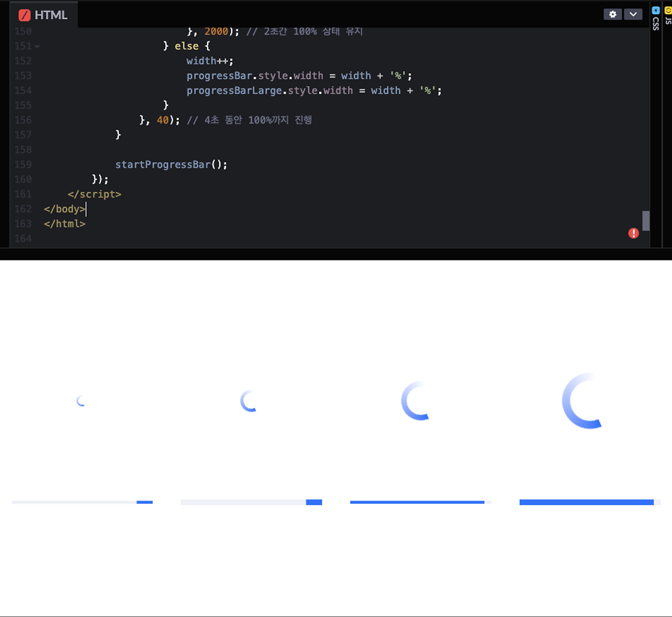
Task: Click line number 157 in the gutter
Action: [x=23, y=135]
